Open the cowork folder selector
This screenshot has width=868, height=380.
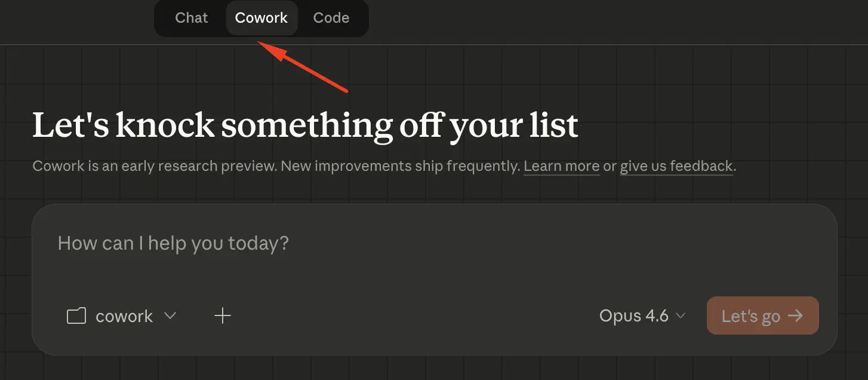click(x=124, y=316)
